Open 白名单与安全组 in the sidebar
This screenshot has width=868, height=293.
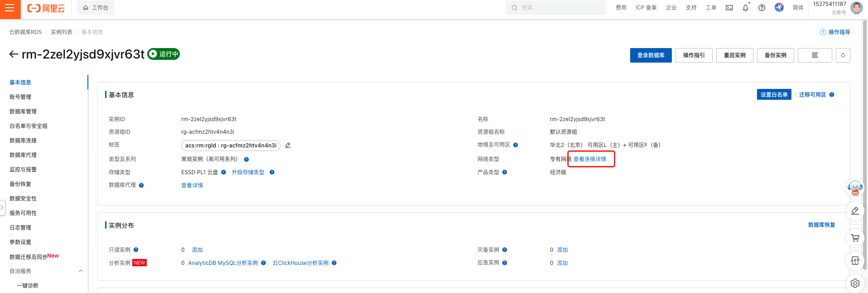pyautogui.click(x=29, y=126)
